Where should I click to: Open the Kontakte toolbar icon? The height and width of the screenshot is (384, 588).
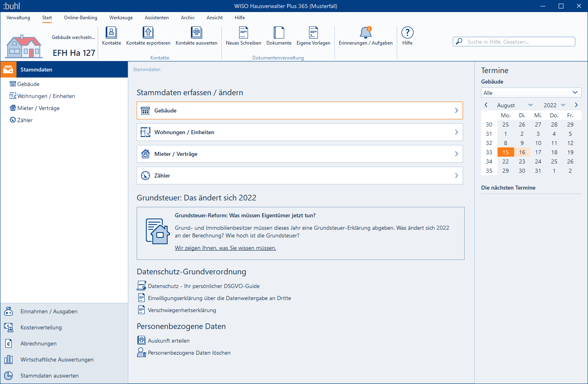[111, 33]
